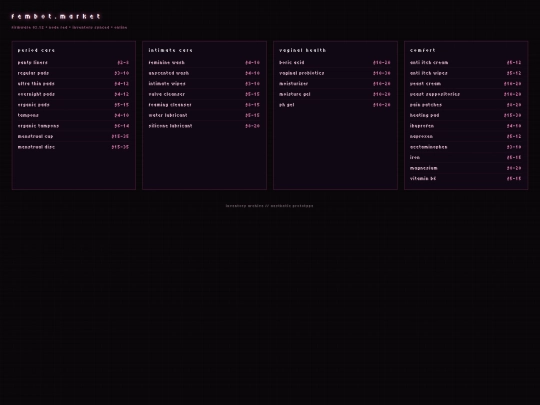540x405 pixels.
Task: Click the feminine wash item
Action: click(204, 63)
